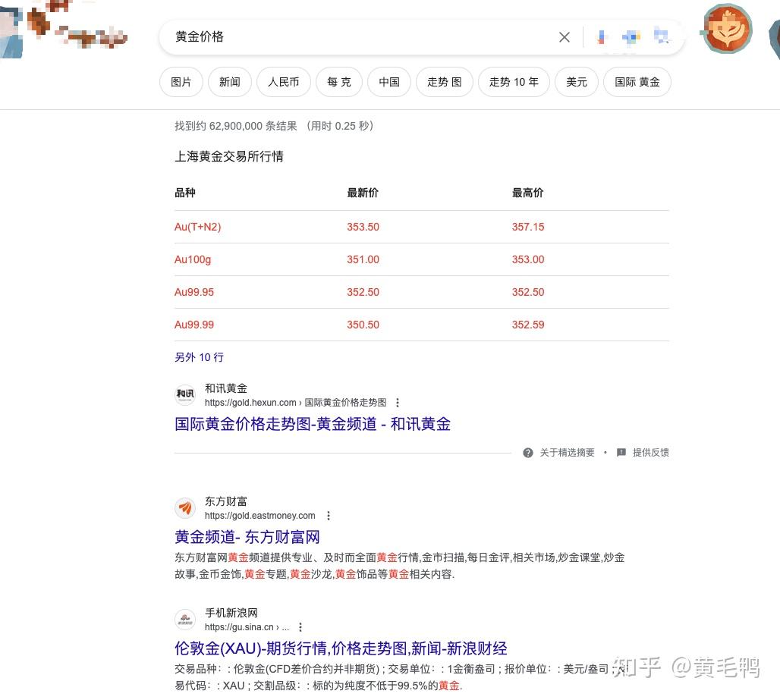Screen dimensions: 780x700
Task: Open more options for the 手机新浪网 result
Action: coord(300,627)
